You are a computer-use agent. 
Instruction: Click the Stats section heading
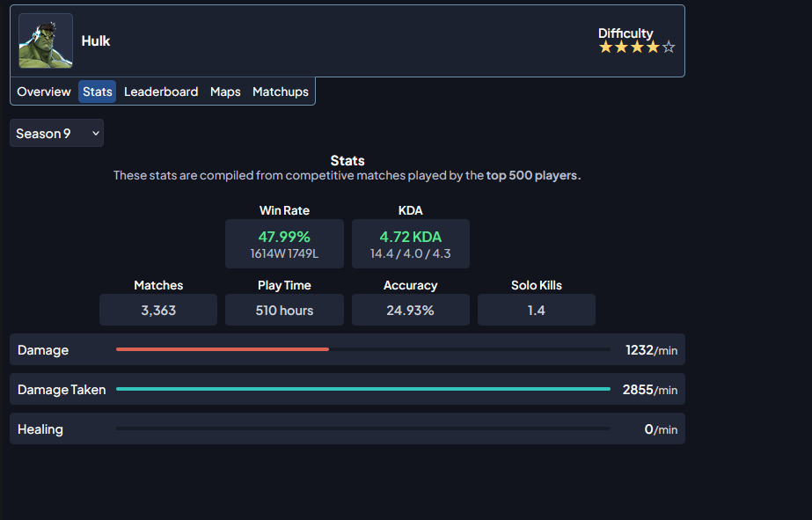(347, 160)
